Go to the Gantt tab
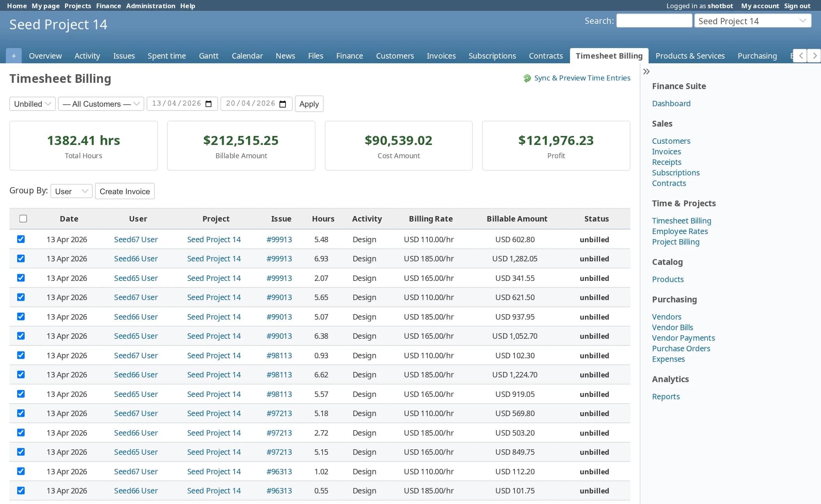The image size is (821, 504). pos(208,56)
